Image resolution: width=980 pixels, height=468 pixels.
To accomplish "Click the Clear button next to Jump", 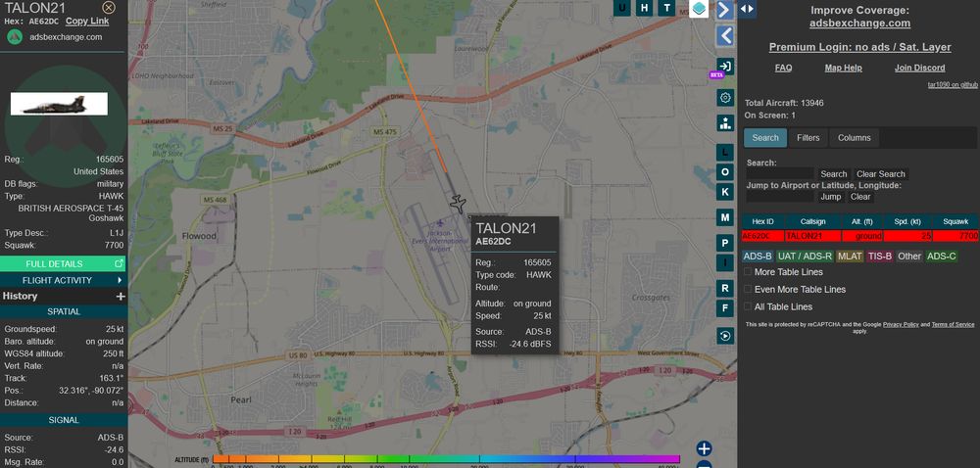I will point(860,197).
